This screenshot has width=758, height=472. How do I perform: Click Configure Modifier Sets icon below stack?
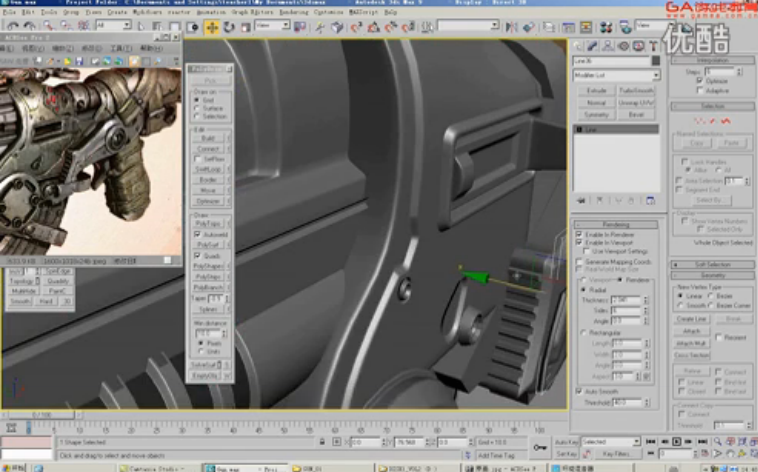tap(650, 200)
